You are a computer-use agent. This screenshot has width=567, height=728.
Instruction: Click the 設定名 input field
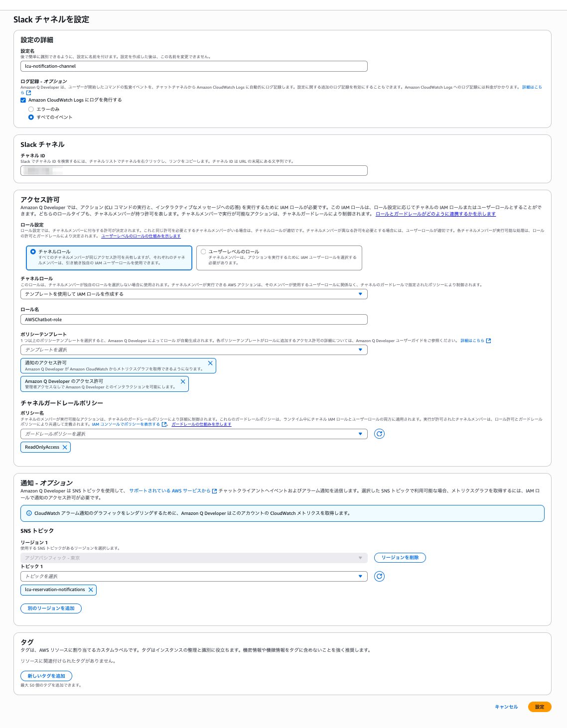194,66
